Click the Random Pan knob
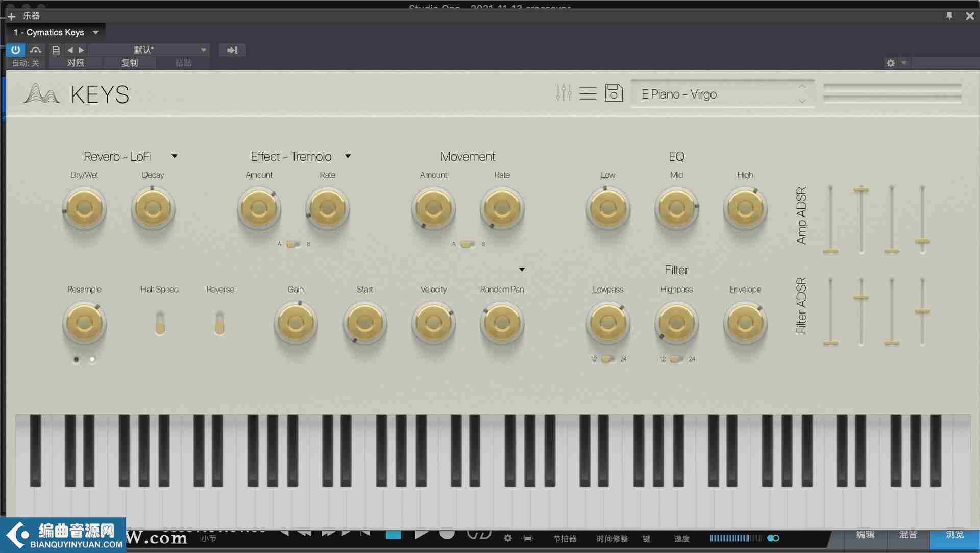 (502, 323)
